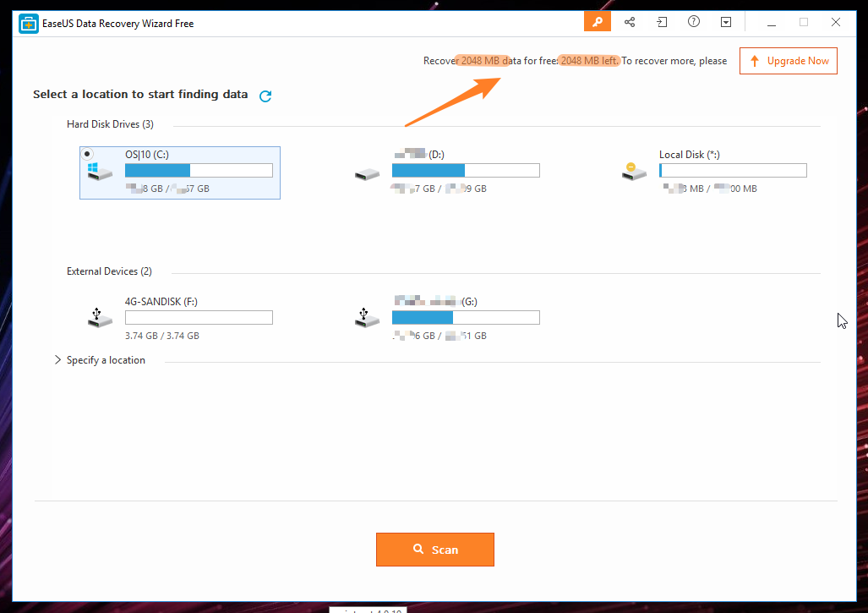868x613 pixels.
Task: Close the EaseUS Data Recovery window
Action: [x=836, y=22]
